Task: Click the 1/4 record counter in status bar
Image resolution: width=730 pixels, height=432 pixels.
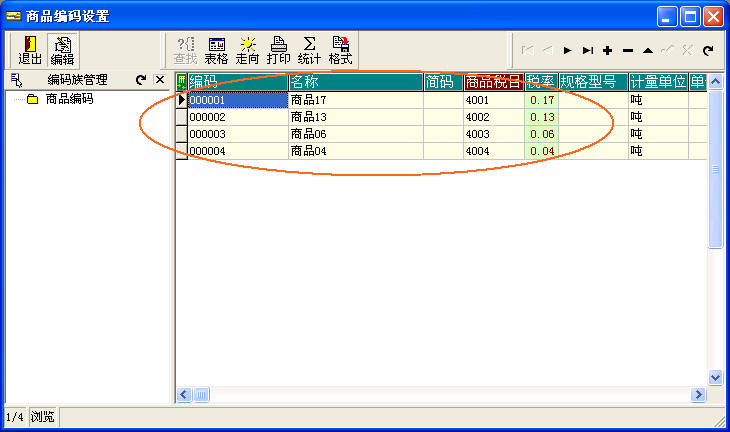Action: click(x=15, y=417)
